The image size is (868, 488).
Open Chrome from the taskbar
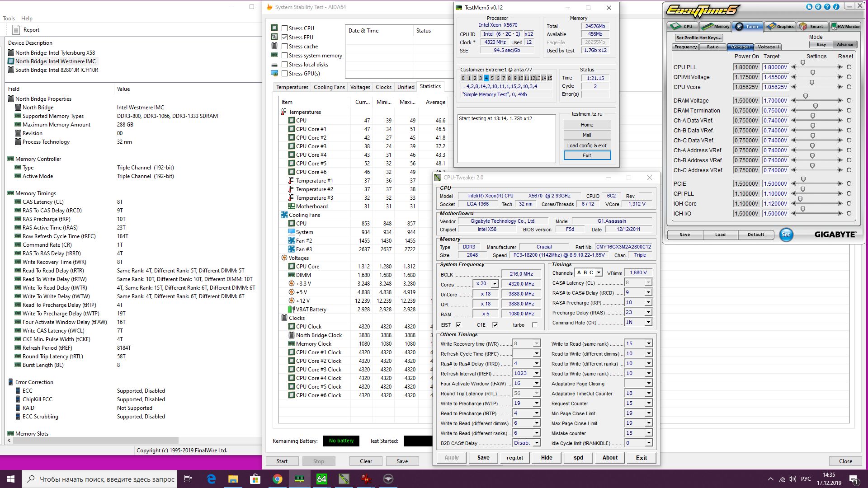277,479
